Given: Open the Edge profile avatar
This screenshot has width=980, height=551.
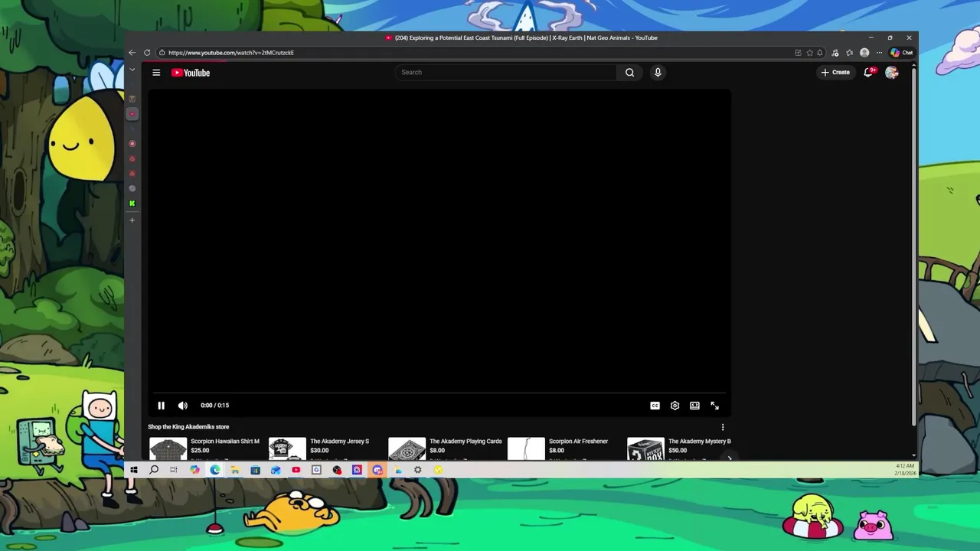Looking at the screenshot, I should [864, 53].
